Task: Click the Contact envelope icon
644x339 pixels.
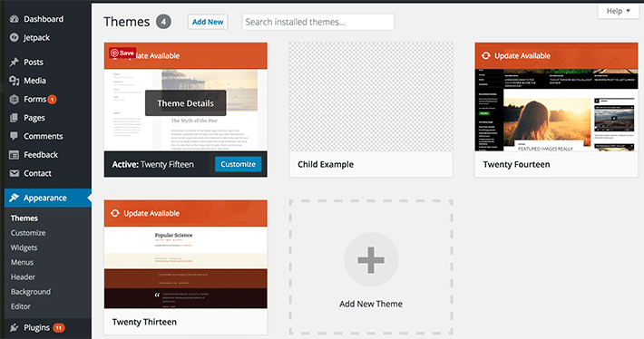Action: 15,173
